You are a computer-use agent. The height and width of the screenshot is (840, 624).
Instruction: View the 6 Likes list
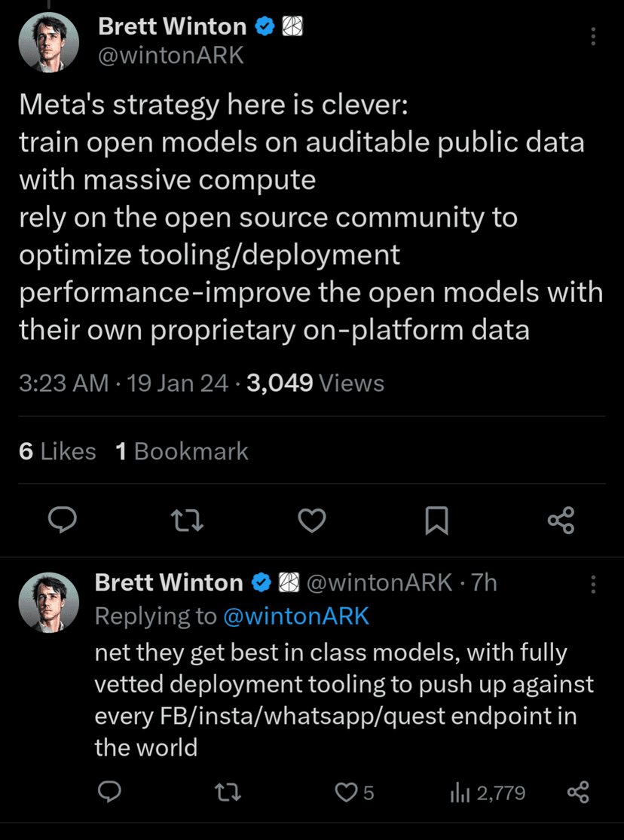(x=57, y=451)
